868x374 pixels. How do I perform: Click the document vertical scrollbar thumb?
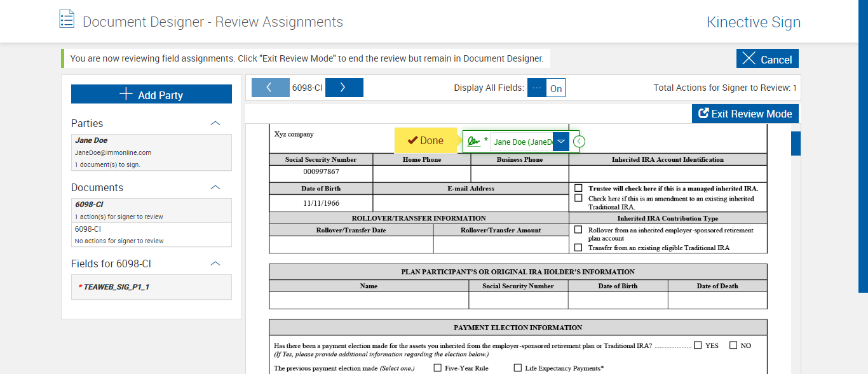[x=796, y=144]
